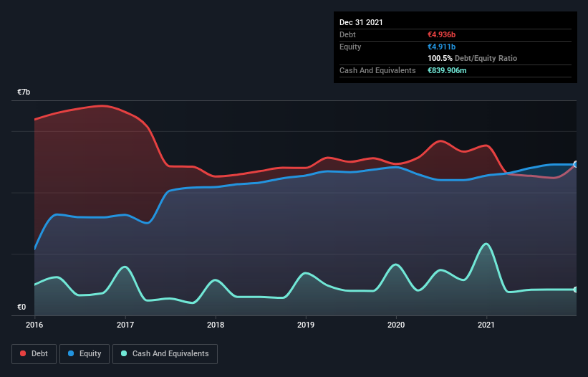
Task: Click the blue Equity legend dot
Action: [x=72, y=353]
